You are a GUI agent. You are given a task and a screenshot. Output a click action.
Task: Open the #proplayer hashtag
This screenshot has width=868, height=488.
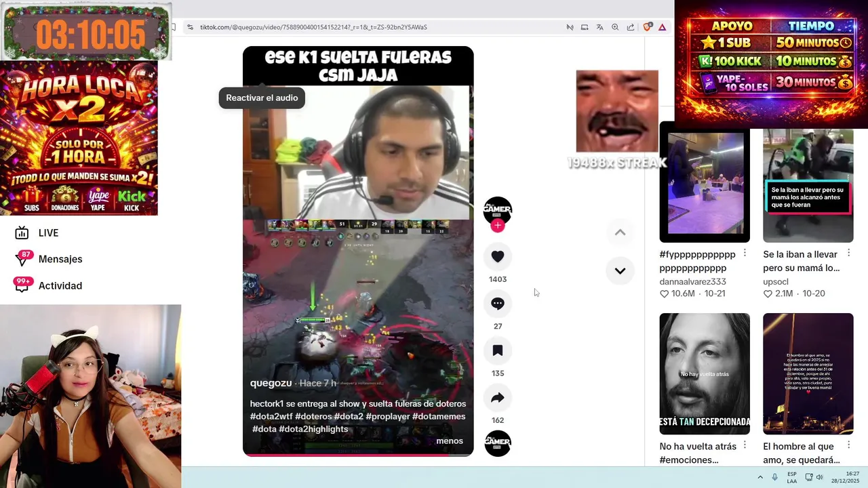click(x=387, y=416)
